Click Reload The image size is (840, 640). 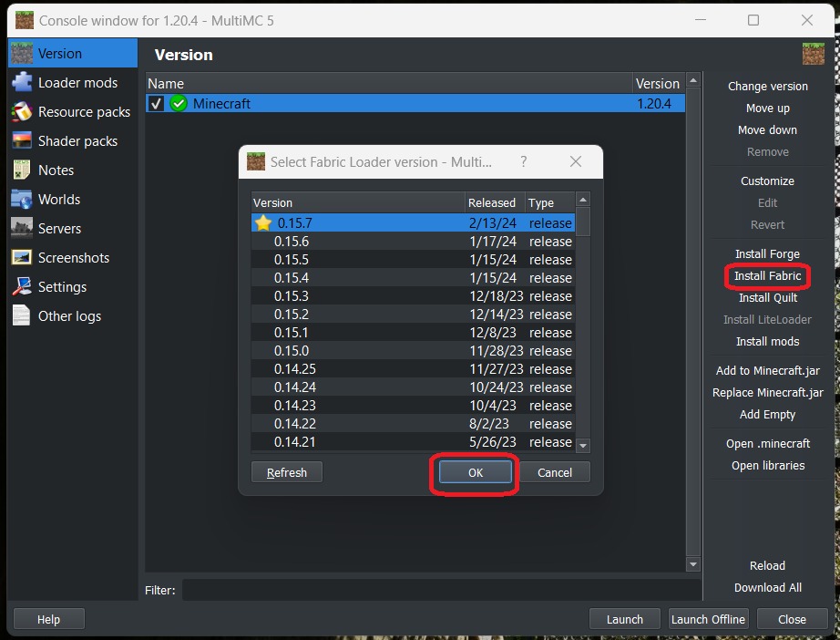(x=767, y=565)
